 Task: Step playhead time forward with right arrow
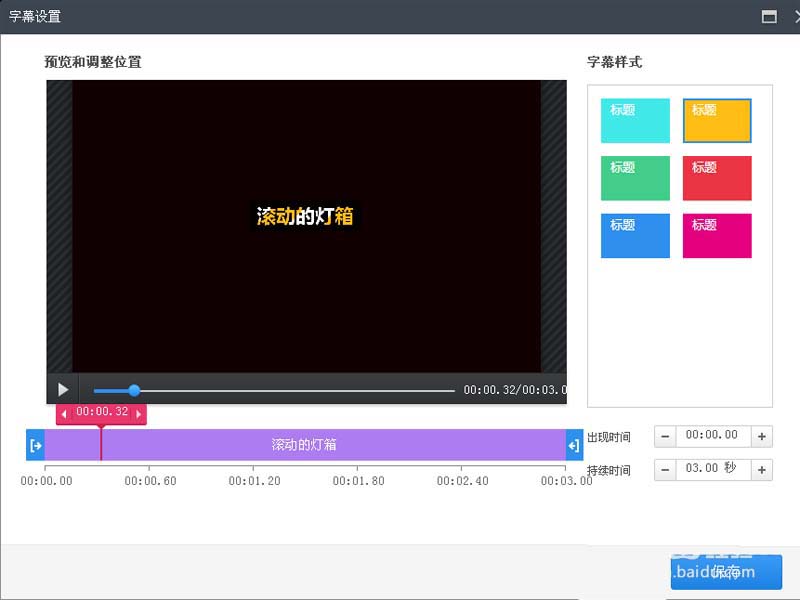coord(139,414)
